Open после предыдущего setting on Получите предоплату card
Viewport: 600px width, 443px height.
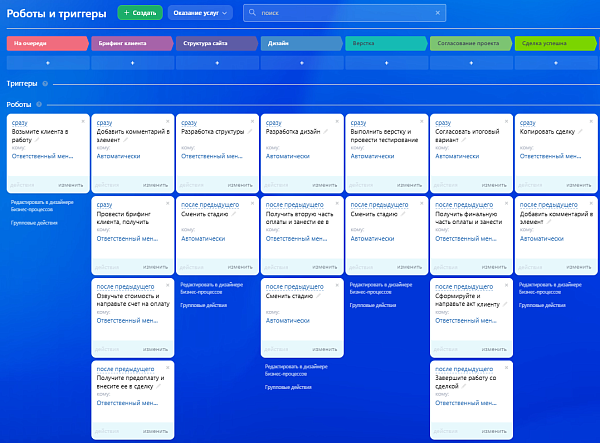125,369
